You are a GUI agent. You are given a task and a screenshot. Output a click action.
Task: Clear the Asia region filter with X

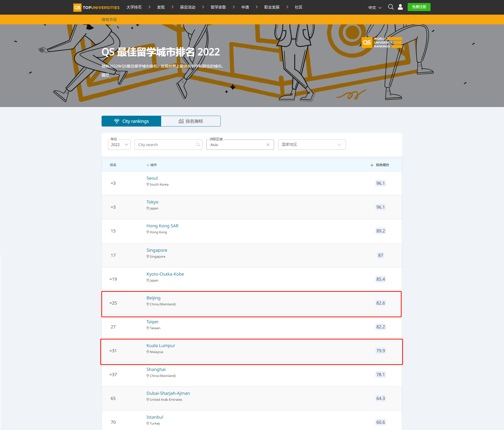pos(268,145)
